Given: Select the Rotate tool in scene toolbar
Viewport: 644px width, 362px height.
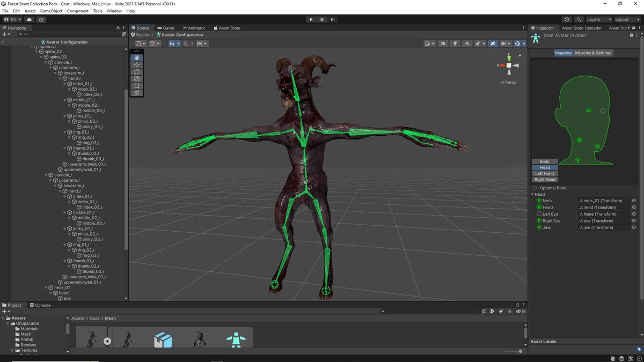Looking at the screenshot, I should tap(137, 71).
